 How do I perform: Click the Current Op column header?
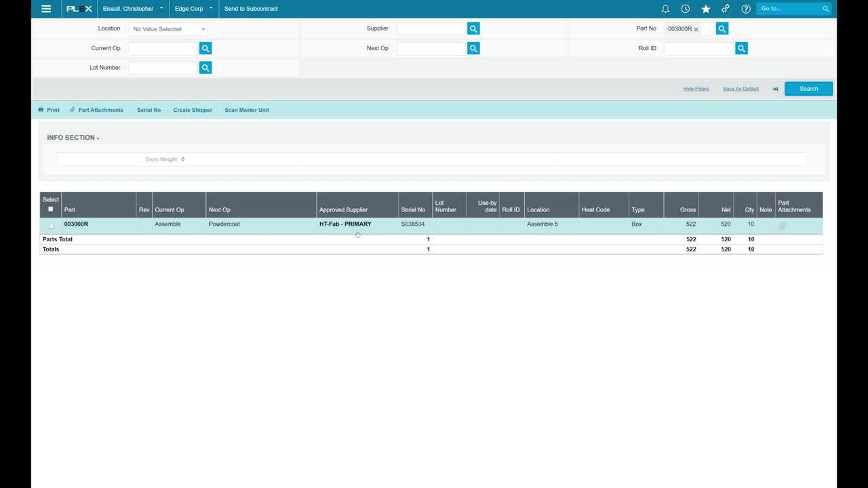click(x=179, y=205)
